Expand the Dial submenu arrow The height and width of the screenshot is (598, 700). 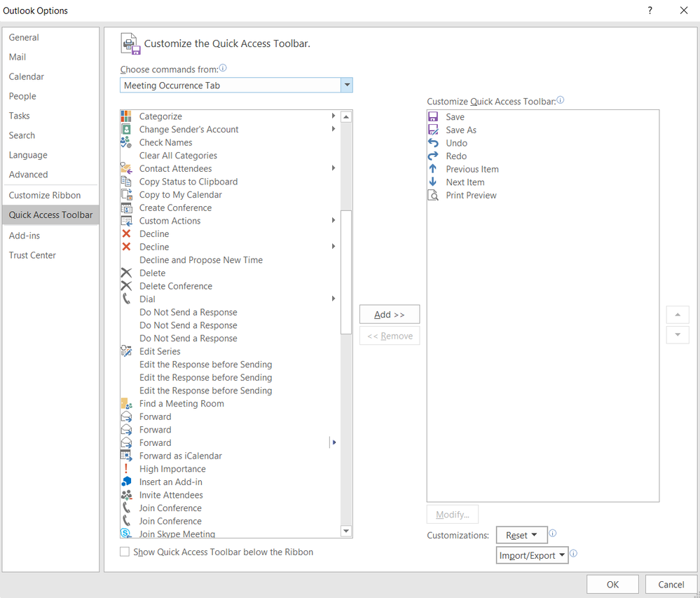(334, 299)
